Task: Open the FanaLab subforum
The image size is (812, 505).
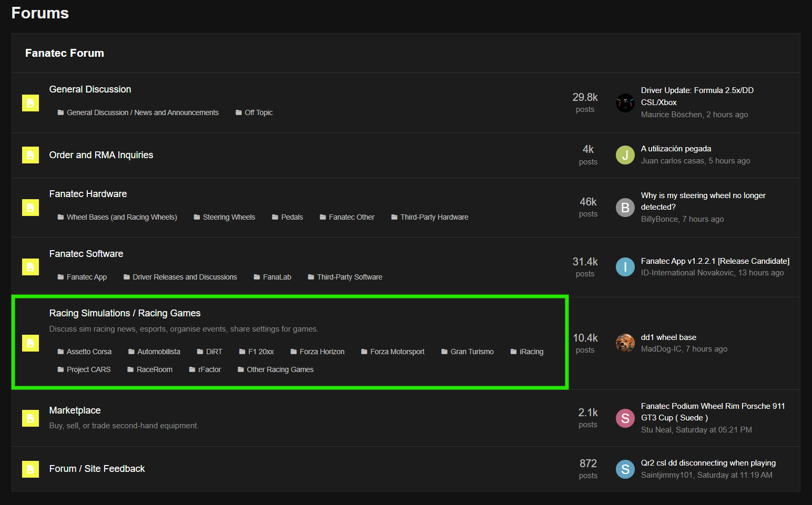Action: (x=277, y=277)
